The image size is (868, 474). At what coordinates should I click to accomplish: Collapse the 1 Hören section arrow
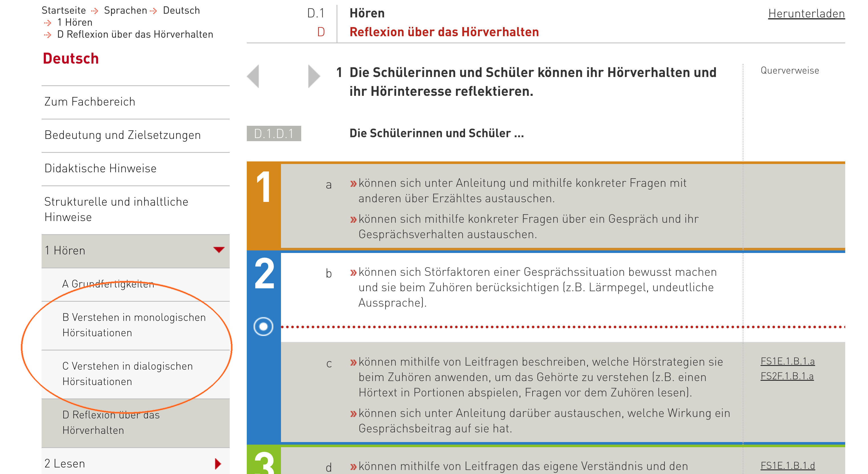pos(219,250)
